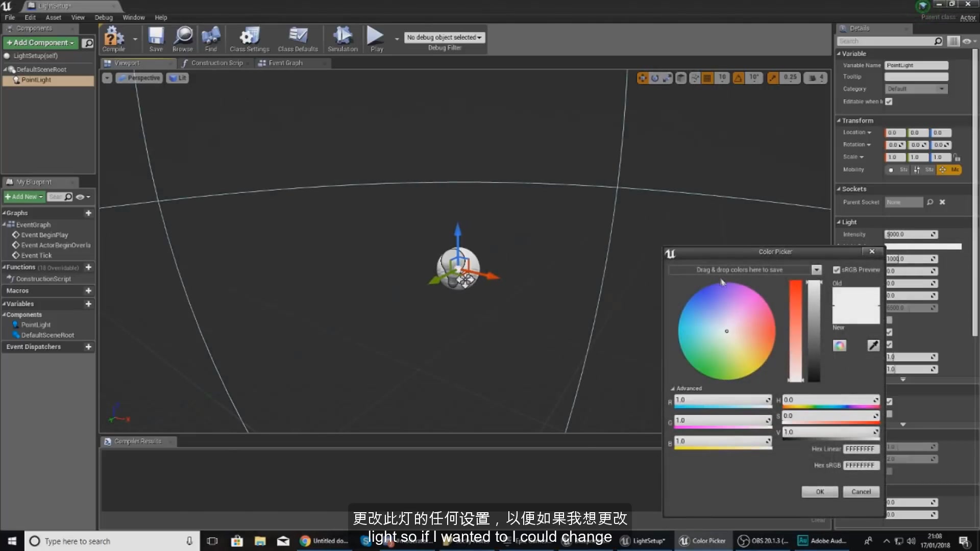Toggle the sRGB Preview checkbox
The height and width of the screenshot is (551, 980).
pos(837,270)
